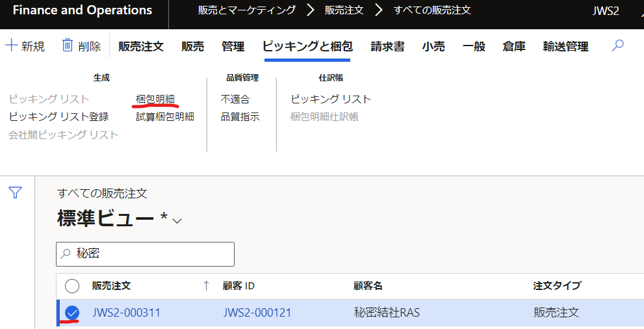Focus the filter field containing 秘密
The width and height of the screenshot is (644, 329).
click(145, 254)
